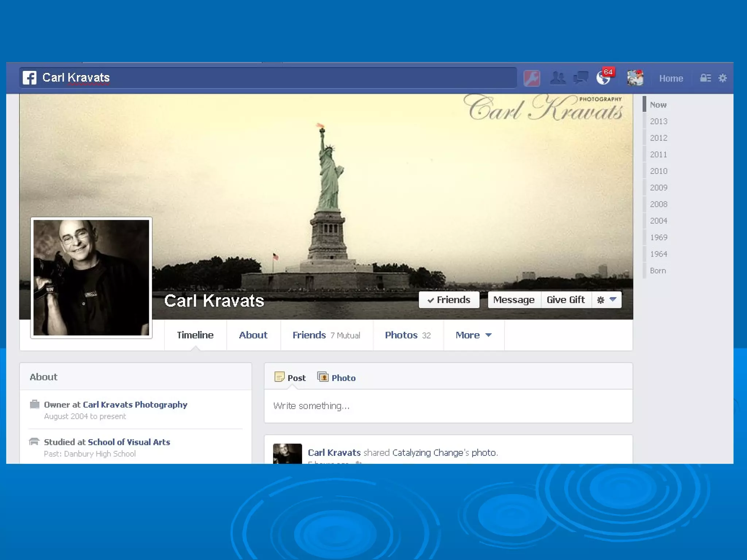Click the user avatar in top bar
The width and height of the screenshot is (747, 560).
(x=635, y=78)
